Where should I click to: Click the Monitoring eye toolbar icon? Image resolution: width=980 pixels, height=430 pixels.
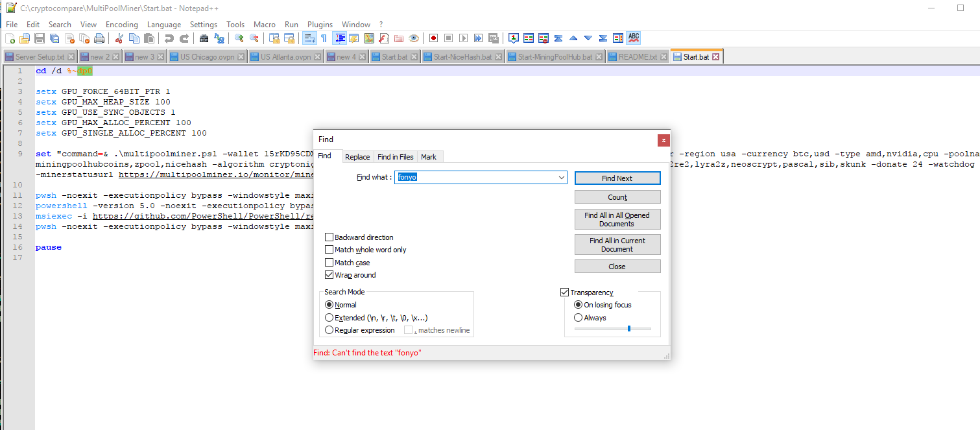click(x=413, y=38)
